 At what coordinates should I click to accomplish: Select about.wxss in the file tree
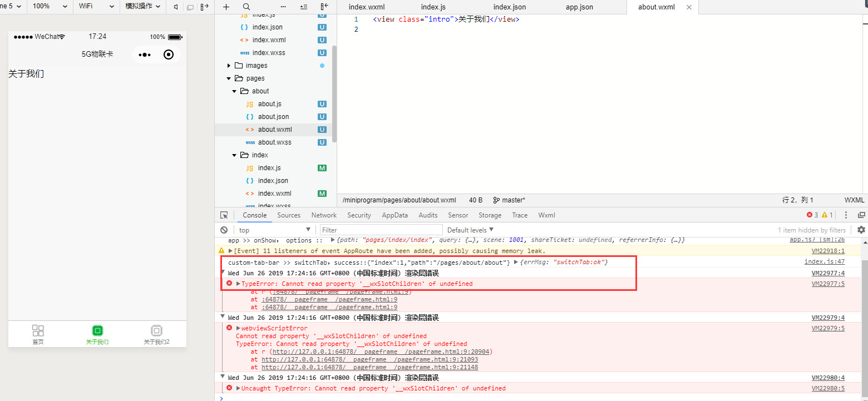(x=274, y=142)
